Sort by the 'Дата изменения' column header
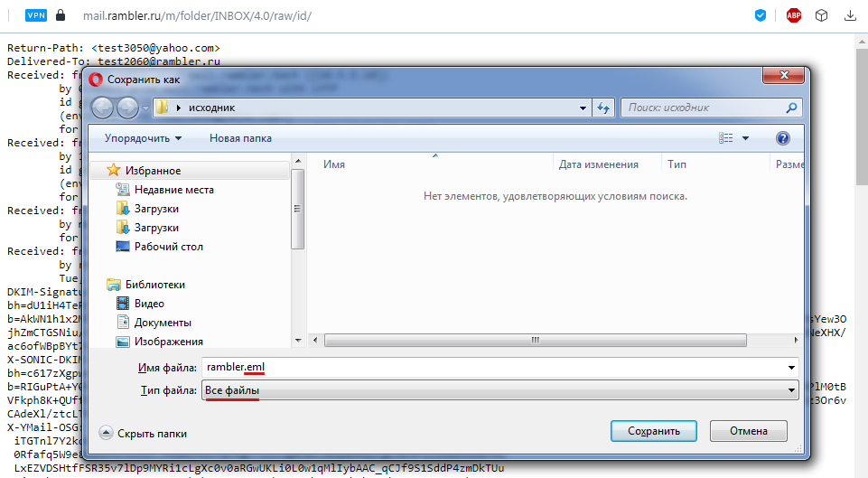Image resolution: width=868 pixels, height=478 pixels. pyautogui.click(x=599, y=164)
